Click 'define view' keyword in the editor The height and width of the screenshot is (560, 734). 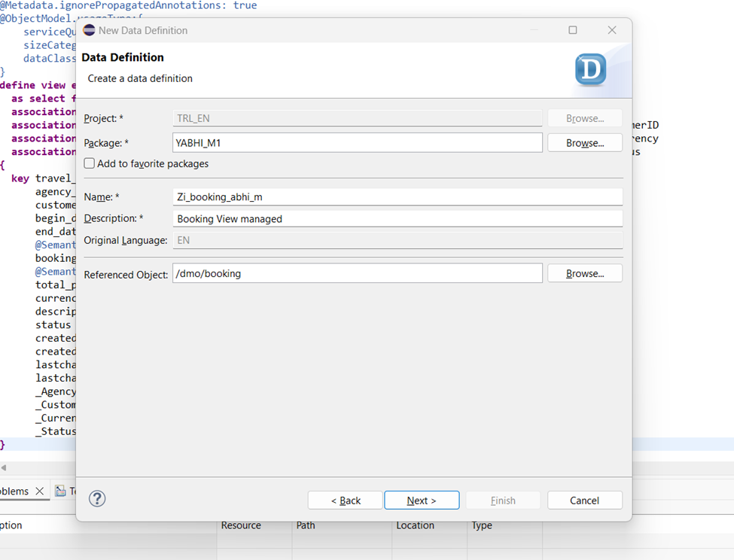click(x=33, y=85)
